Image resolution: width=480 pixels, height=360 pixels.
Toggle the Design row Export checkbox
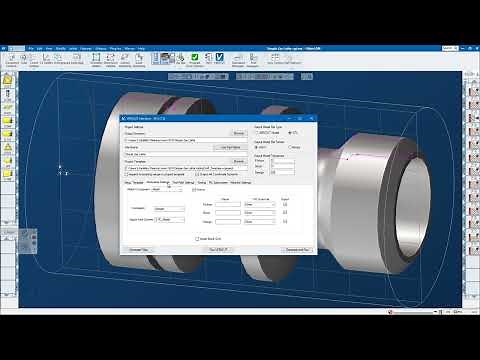point(285,221)
